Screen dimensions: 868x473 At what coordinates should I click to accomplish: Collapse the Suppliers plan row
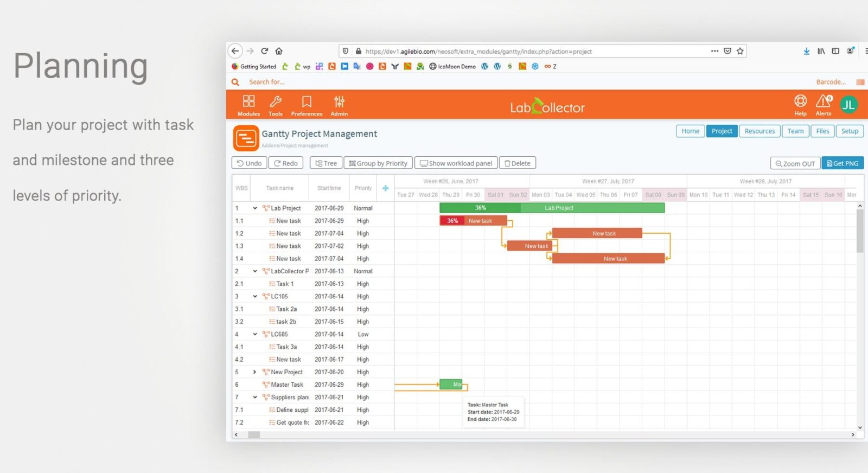[x=255, y=398]
